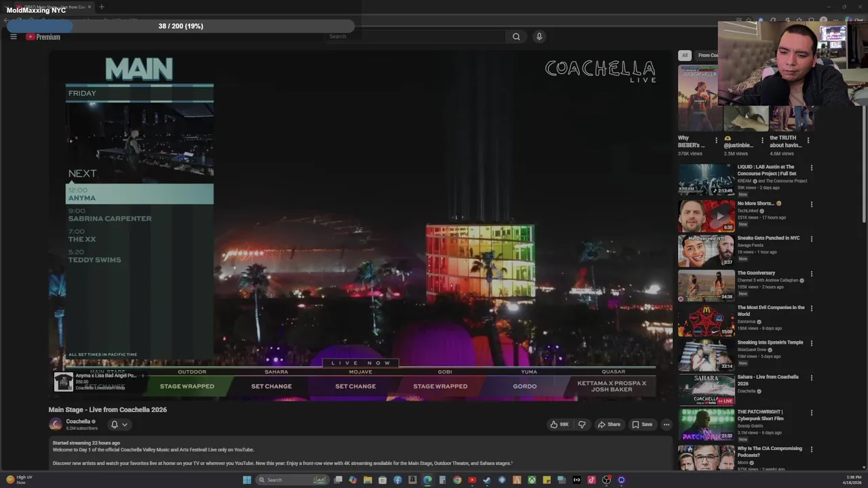Open options for Why BIEBER's short
The height and width of the screenshot is (488, 868).
[x=716, y=140]
